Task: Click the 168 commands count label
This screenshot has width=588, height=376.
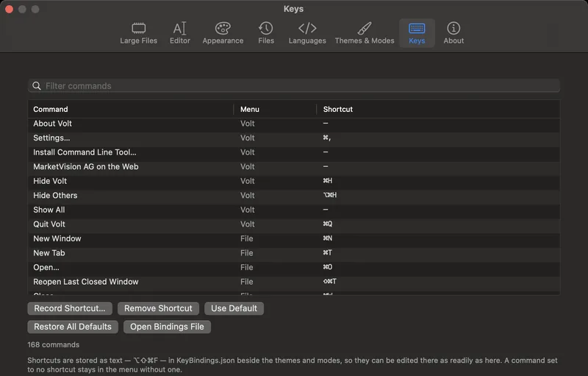Action: click(53, 345)
